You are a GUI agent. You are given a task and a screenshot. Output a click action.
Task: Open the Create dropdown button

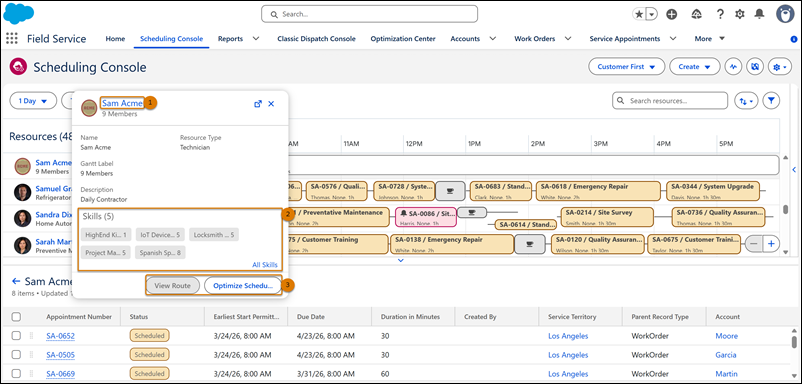click(x=695, y=66)
